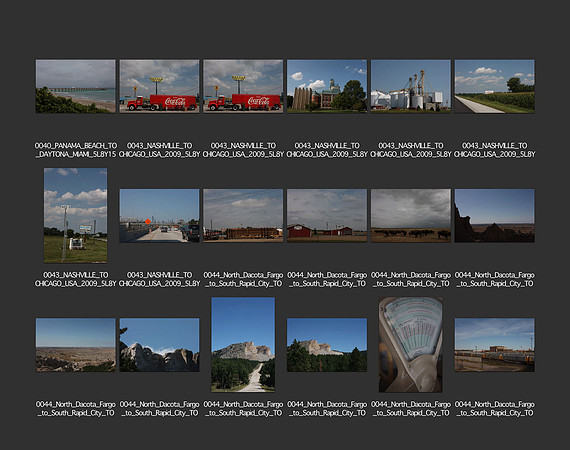Select the courthouse building with trees thumbnail
Image resolution: width=570 pixels, height=450 pixels.
click(x=327, y=87)
